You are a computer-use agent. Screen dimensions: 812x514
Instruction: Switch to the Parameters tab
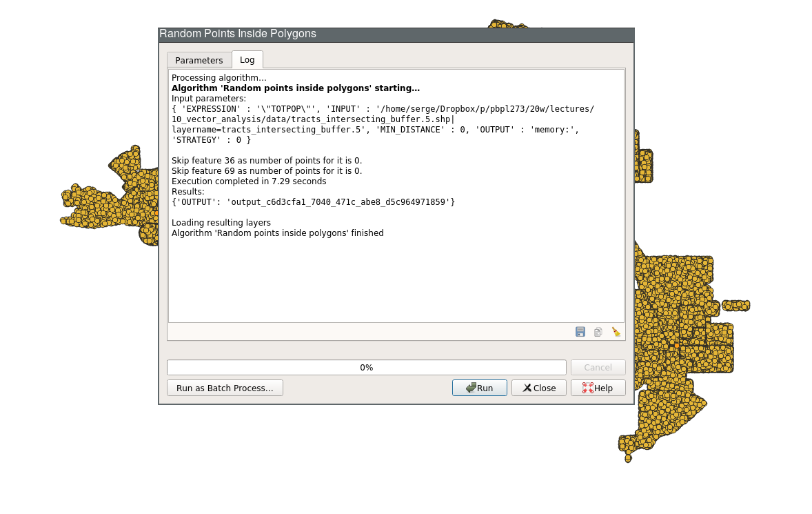tap(199, 60)
